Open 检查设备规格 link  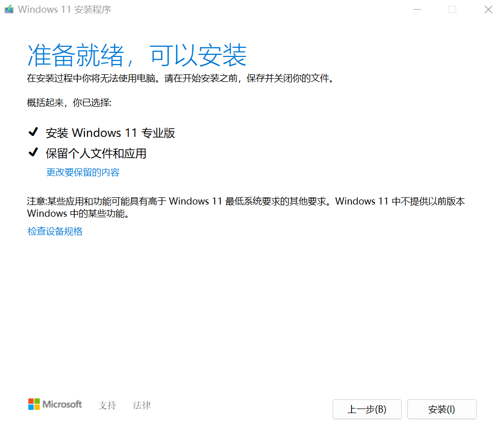coord(55,231)
